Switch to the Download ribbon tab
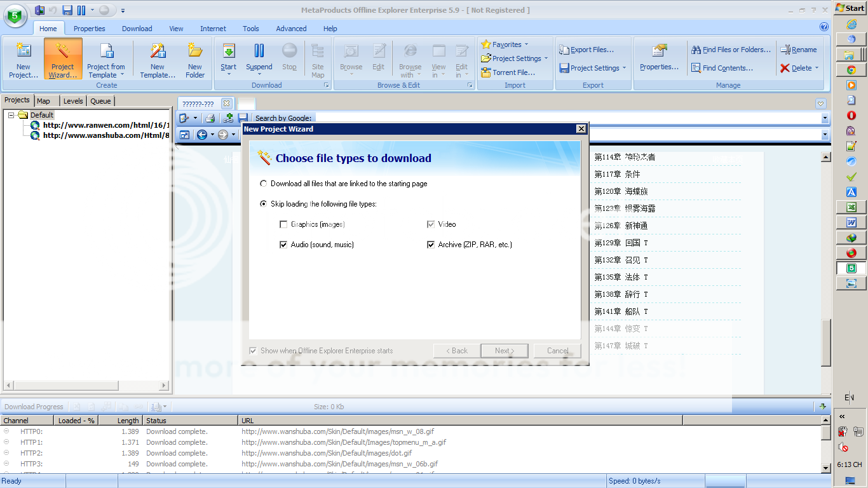Image resolution: width=868 pixels, height=488 pixels. pyautogui.click(x=137, y=29)
